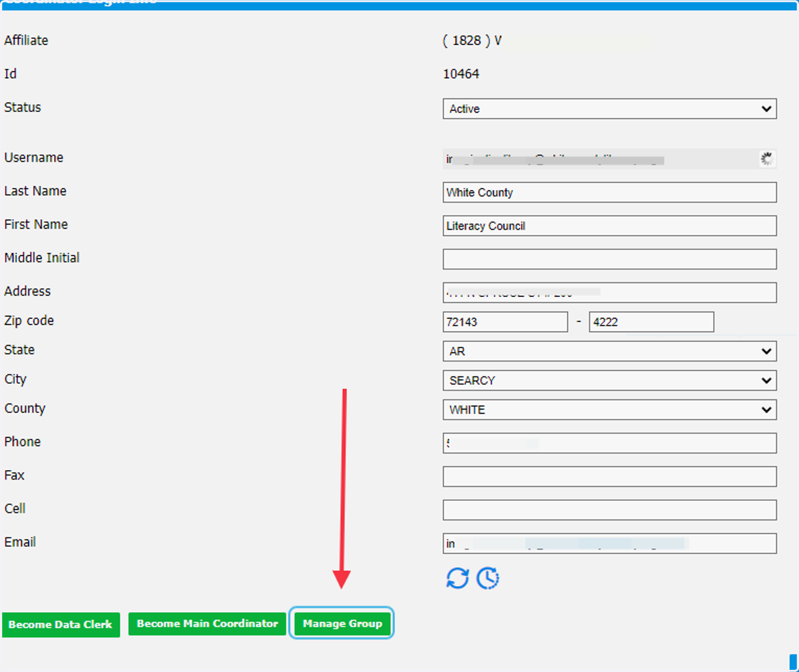This screenshot has width=799, height=672.
Task: Click the Email label
Action: (20, 542)
